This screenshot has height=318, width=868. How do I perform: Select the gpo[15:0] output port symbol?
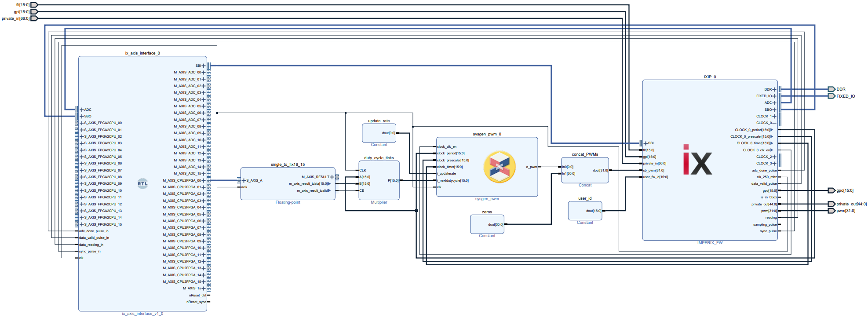(x=831, y=190)
